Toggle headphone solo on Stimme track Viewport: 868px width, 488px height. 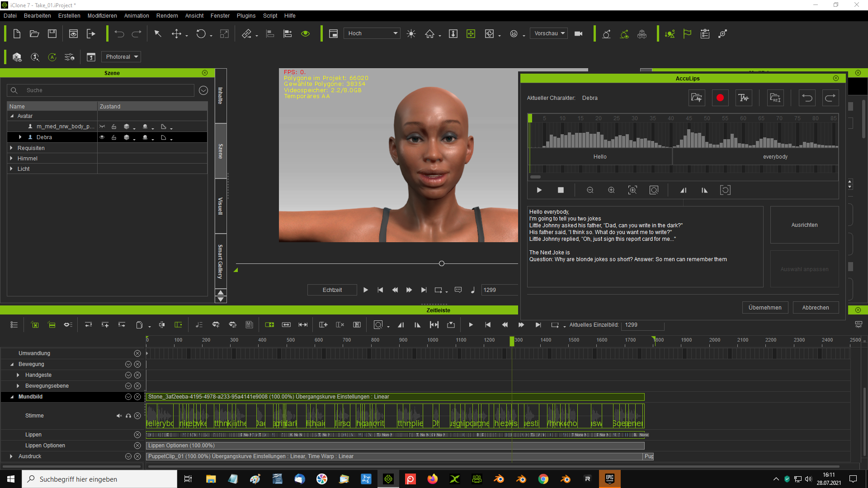coord(128,416)
